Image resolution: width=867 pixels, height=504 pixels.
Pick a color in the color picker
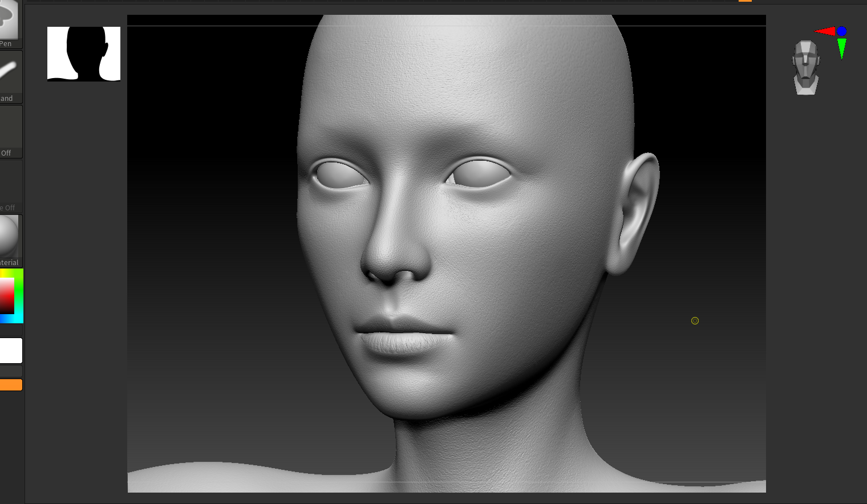point(11,296)
